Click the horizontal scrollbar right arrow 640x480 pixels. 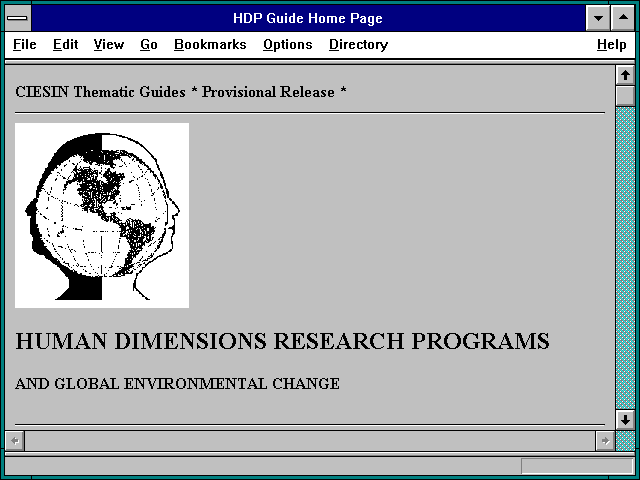point(605,441)
